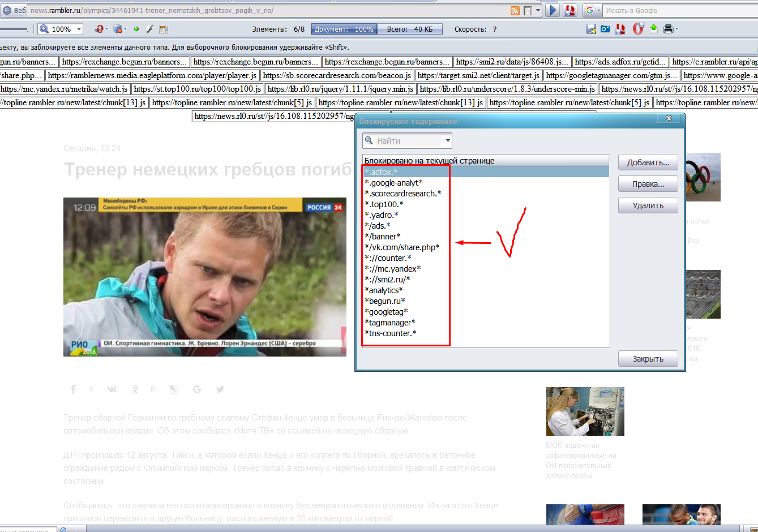This screenshot has height=532, width=758.
Task: Select the */vk.com/share.php* list entry
Action: click(402, 247)
